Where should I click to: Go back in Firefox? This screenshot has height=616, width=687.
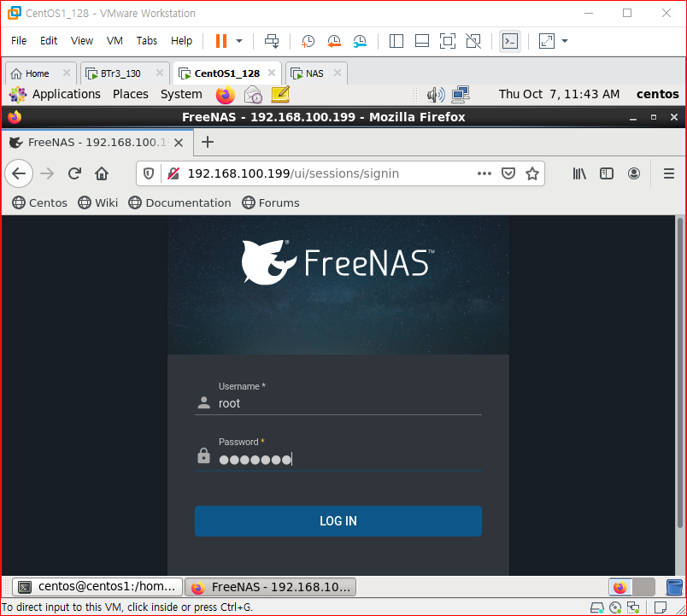(19, 174)
